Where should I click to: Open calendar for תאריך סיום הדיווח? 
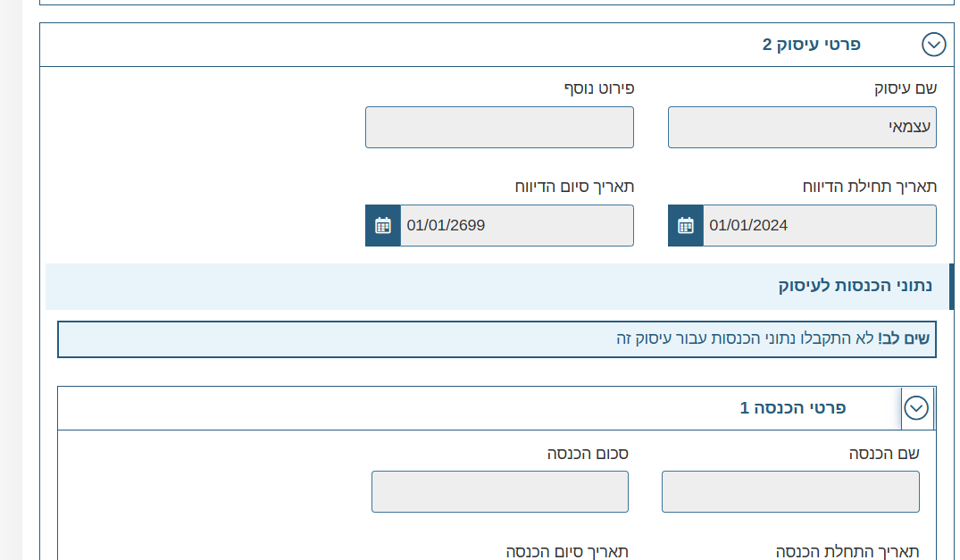pos(383,225)
